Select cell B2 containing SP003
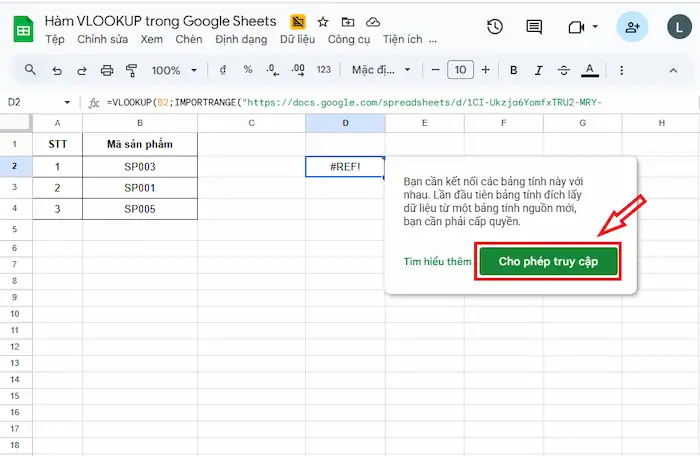700x456 pixels. point(139,167)
